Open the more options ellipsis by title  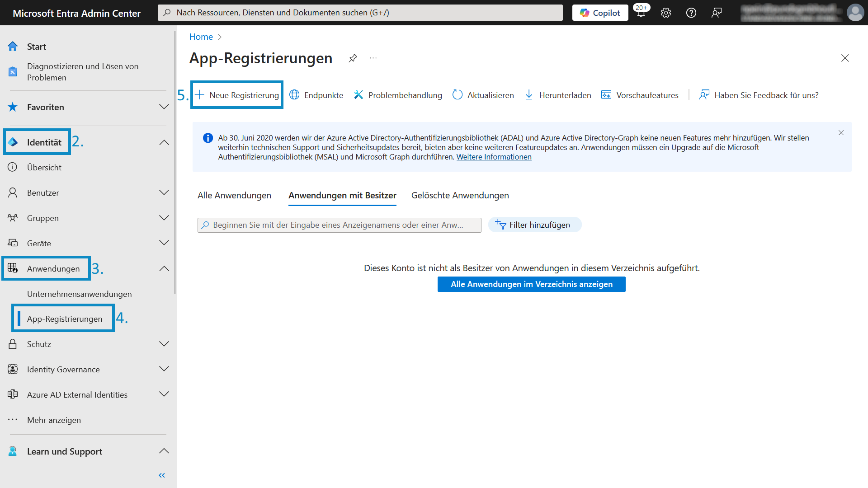pyautogui.click(x=373, y=58)
